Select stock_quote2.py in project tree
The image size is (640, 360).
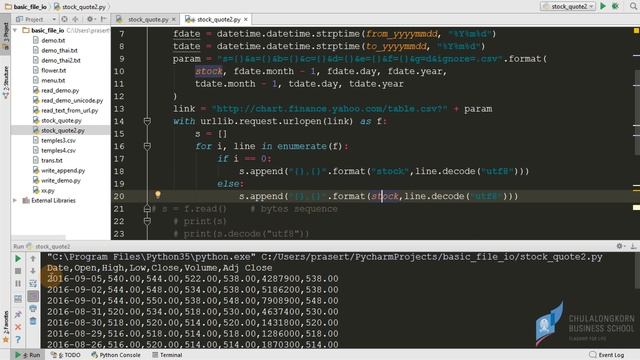pos(63,130)
